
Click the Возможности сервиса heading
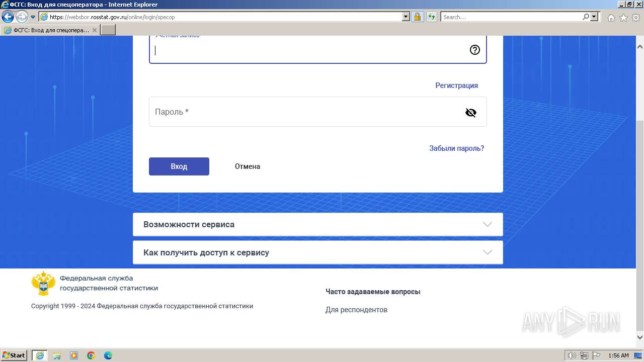pos(189,224)
